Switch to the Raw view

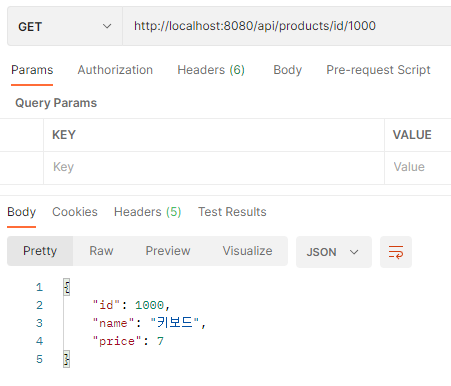click(x=101, y=251)
